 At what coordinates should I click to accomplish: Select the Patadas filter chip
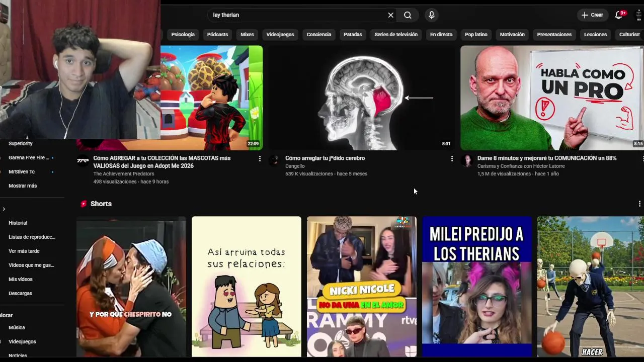tap(353, 35)
